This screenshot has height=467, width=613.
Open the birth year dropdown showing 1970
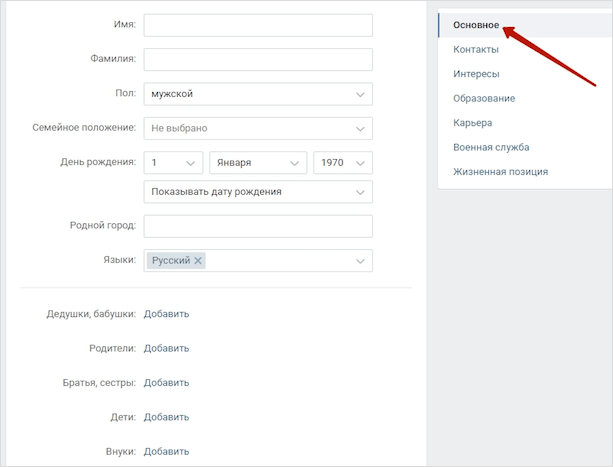click(343, 163)
